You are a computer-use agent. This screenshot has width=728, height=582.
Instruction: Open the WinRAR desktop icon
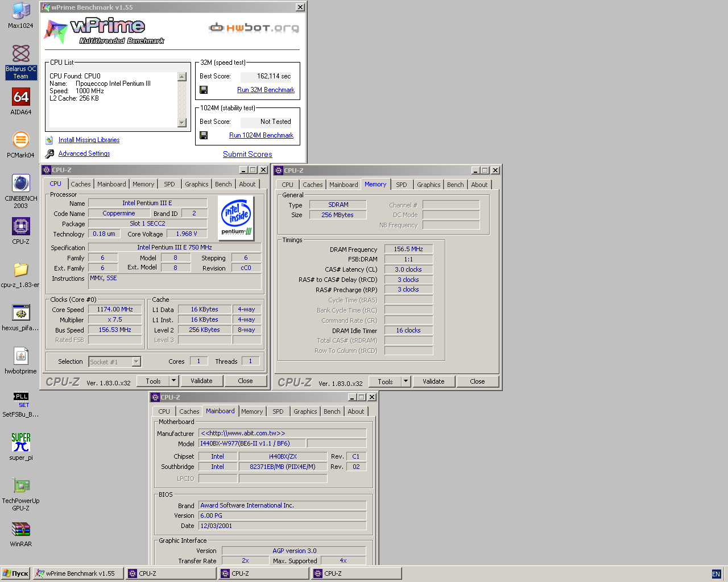tap(21, 534)
